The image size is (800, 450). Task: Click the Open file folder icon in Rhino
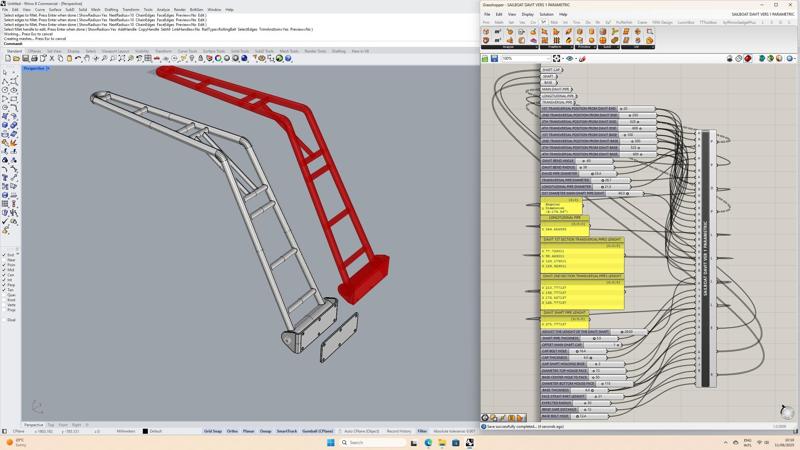(16, 59)
